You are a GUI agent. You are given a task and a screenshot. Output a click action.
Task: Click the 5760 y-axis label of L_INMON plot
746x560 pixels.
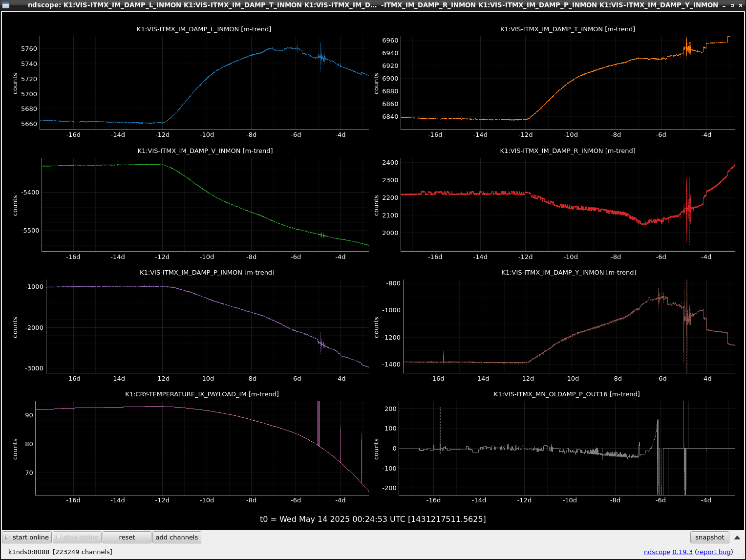point(29,48)
